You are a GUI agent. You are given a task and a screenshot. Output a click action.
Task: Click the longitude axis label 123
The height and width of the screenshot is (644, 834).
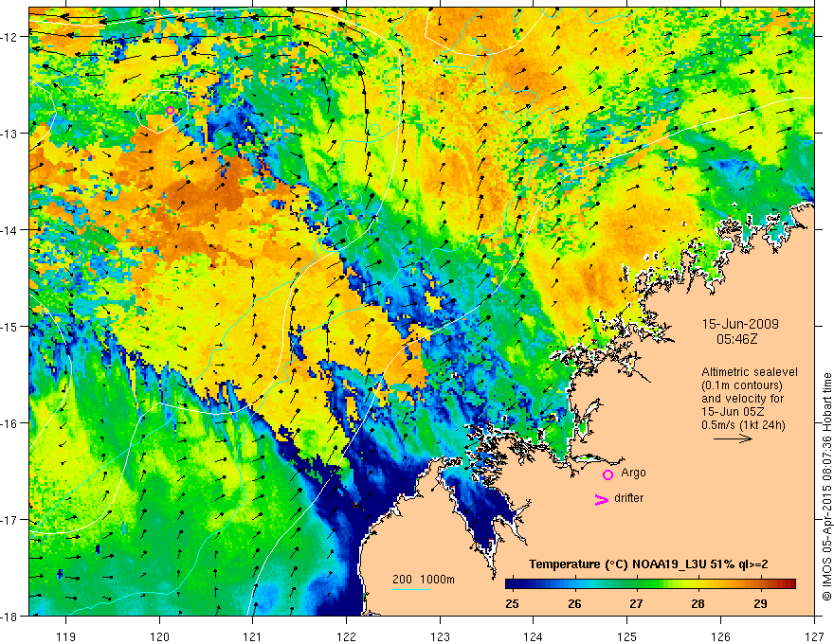[x=440, y=636]
